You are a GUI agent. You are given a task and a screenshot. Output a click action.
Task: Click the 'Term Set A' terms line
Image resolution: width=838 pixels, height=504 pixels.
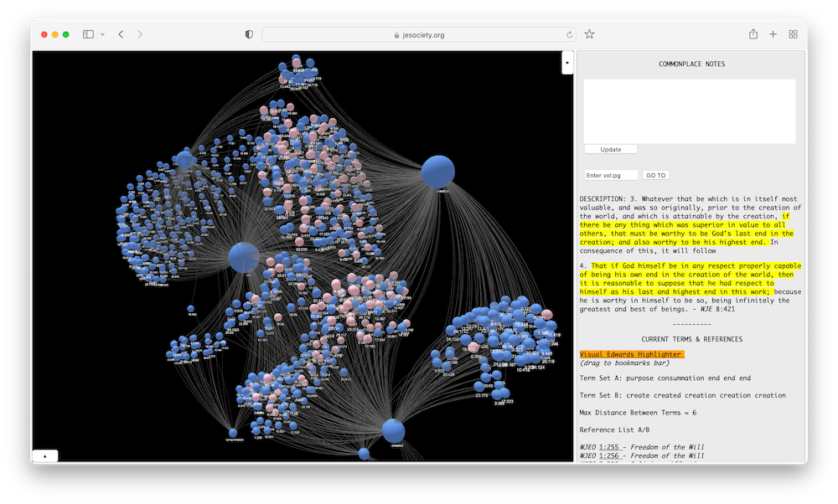665,378
